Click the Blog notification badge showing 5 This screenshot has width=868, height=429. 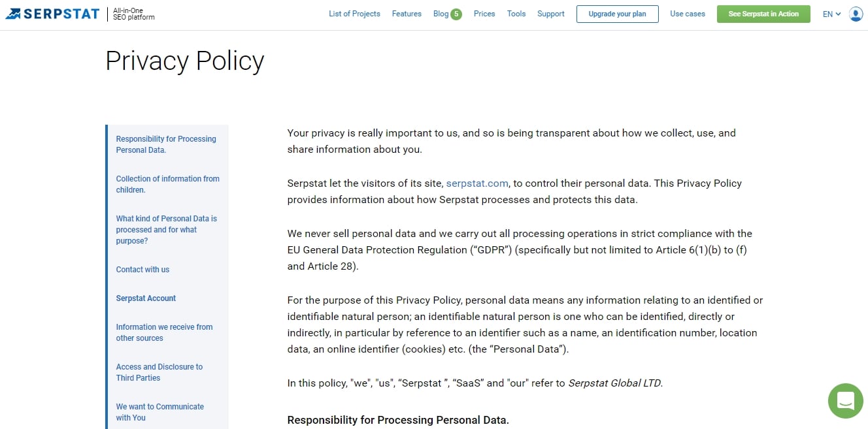pyautogui.click(x=456, y=14)
